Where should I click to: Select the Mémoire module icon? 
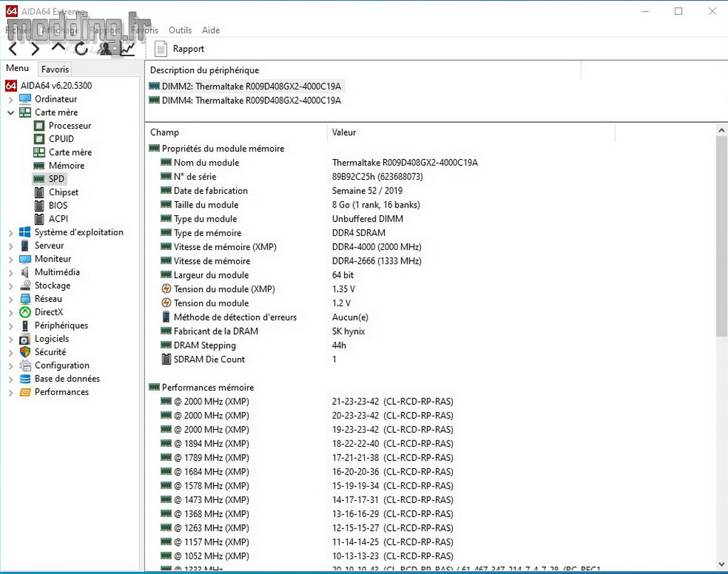tap(40, 166)
